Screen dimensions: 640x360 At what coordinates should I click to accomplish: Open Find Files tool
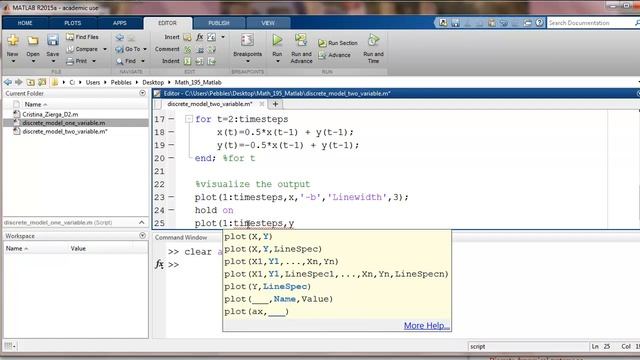(x=82, y=37)
